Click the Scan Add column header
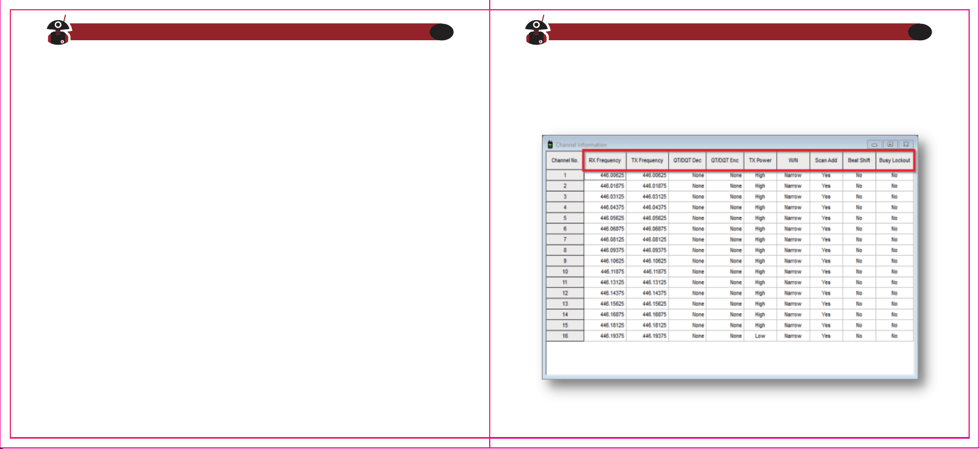The height and width of the screenshot is (449, 980). 826,160
